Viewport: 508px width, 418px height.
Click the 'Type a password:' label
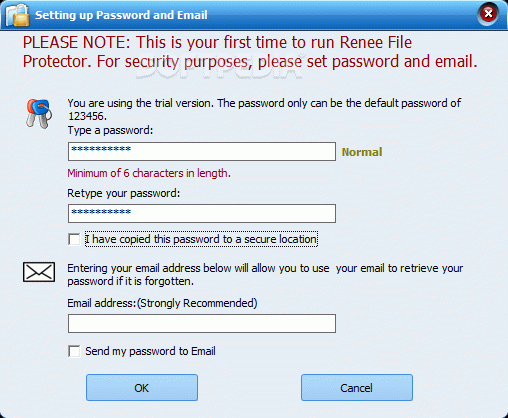(110, 130)
